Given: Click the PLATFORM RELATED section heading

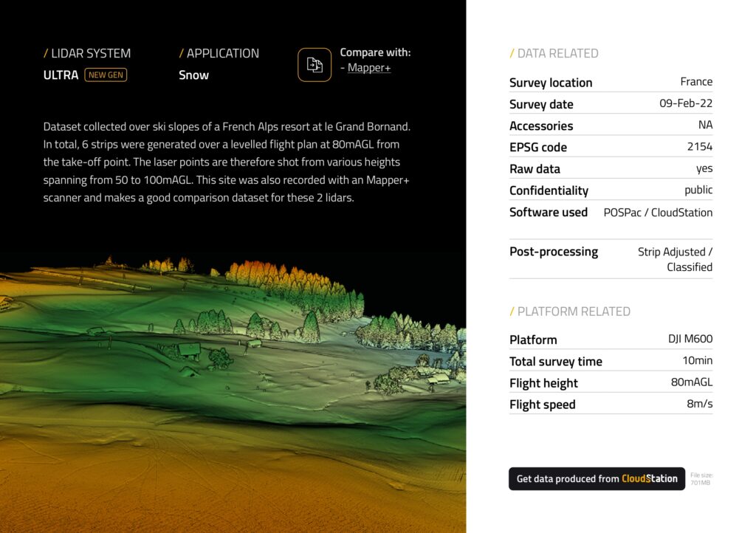Looking at the screenshot, I should 570,311.
